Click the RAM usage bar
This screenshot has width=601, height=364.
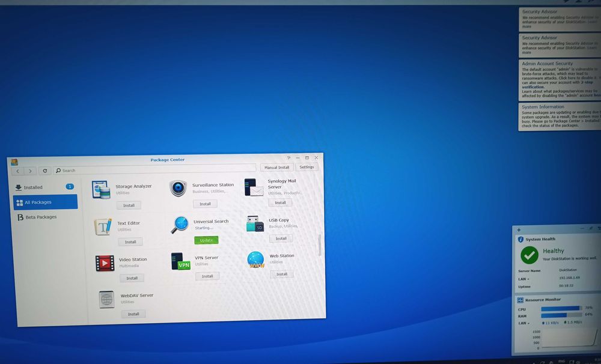[x=561, y=315]
